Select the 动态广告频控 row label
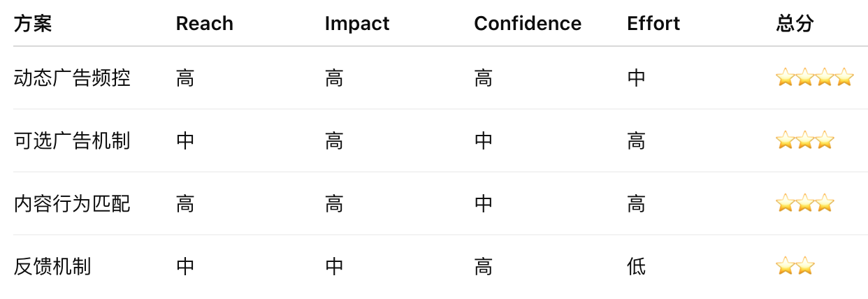Screen dimensions: 868x299 point(72,78)
